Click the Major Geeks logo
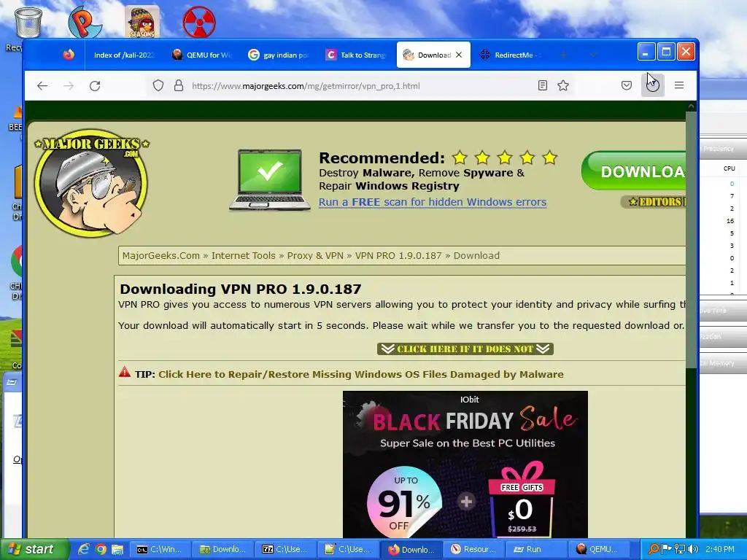This screenshot has height=560, width=747. [x=91, y=183]
